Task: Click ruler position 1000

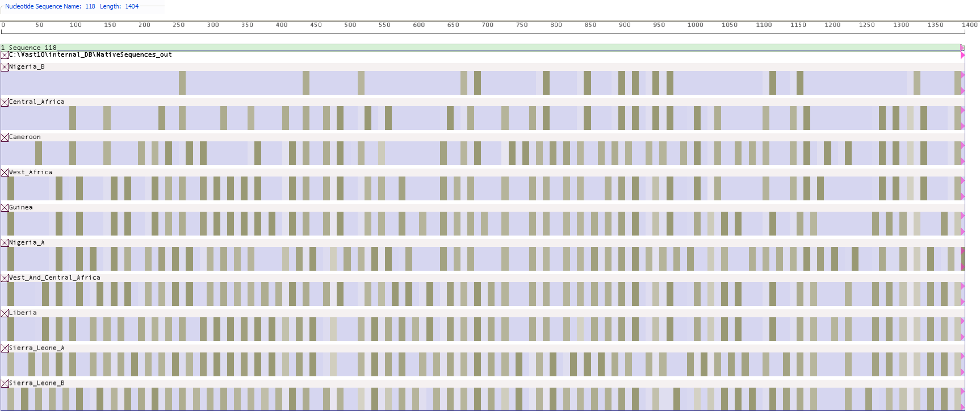Action: coord(695,25)
